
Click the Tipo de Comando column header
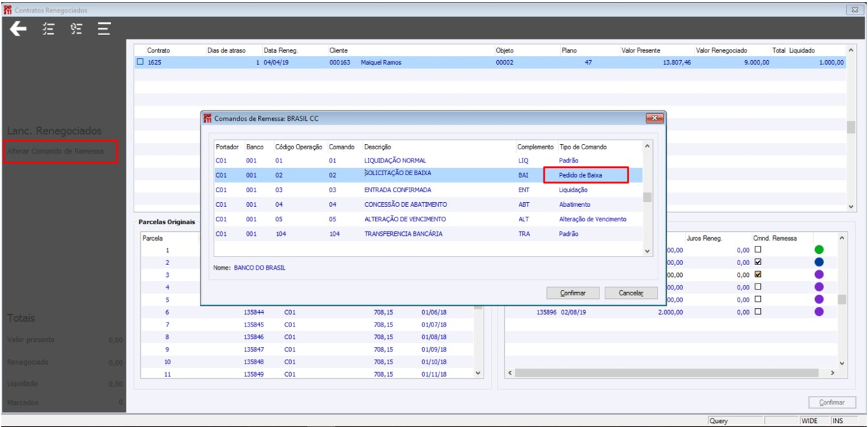[583, 147]
